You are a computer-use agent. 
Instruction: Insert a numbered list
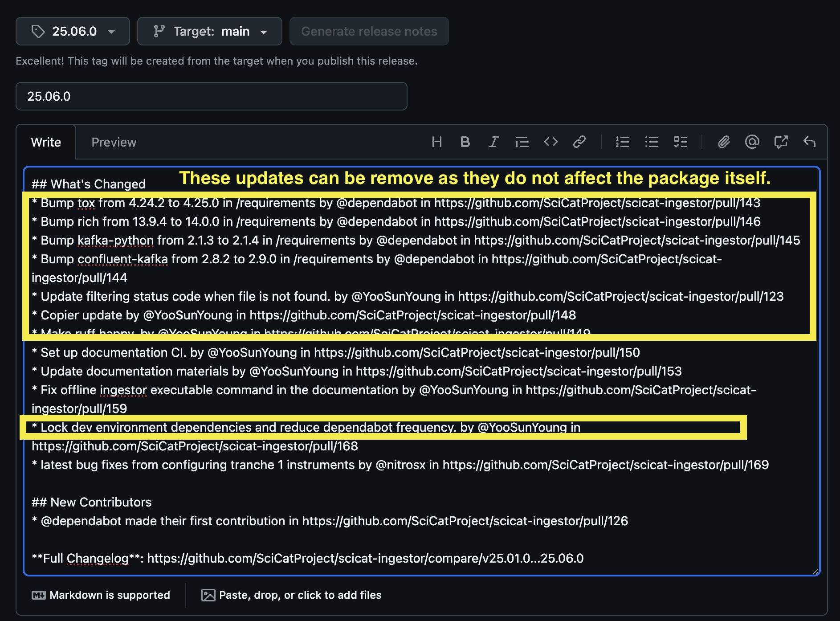click(x=622, y=142)
